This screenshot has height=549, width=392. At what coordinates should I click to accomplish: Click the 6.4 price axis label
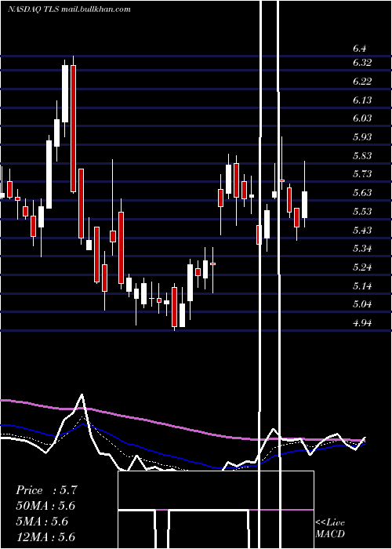coord(360,49)
